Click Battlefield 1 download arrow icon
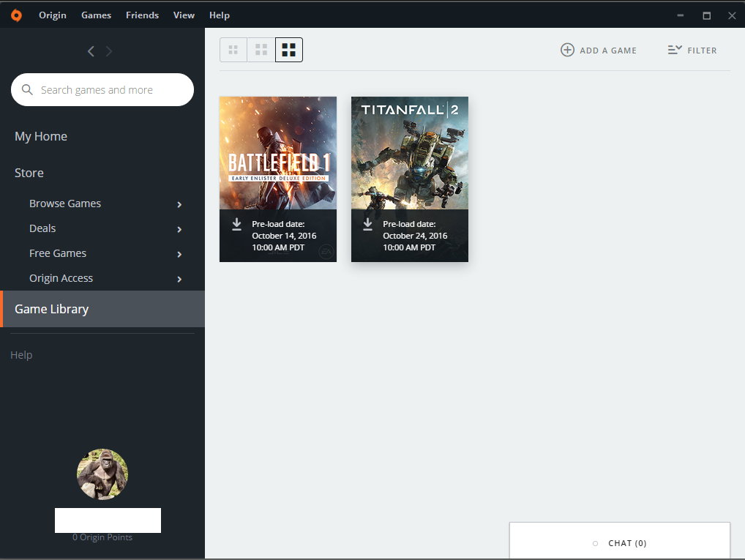 coord(236,225)
